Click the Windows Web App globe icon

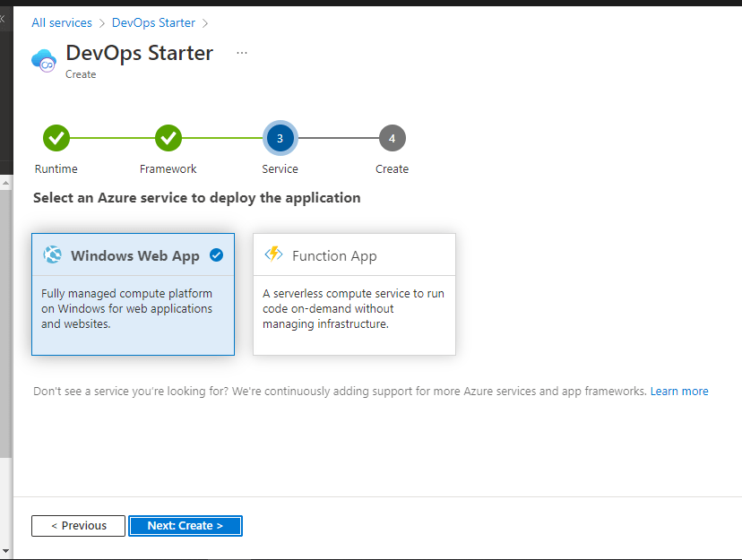tap(53, 255)
